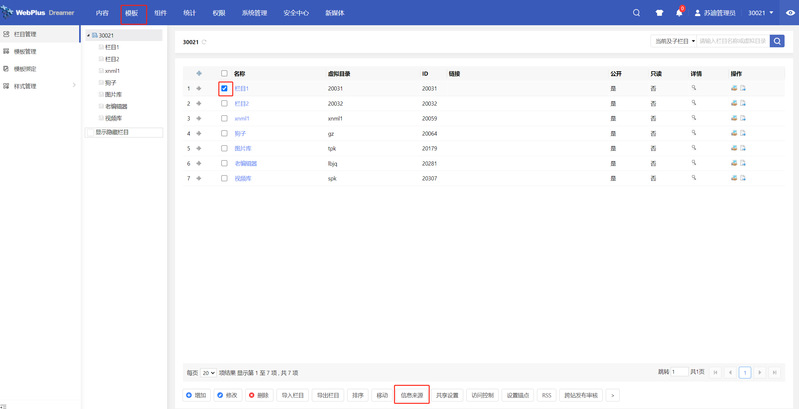
Task: Open the per-page 20 dropdown
Action: click(208, 373)
